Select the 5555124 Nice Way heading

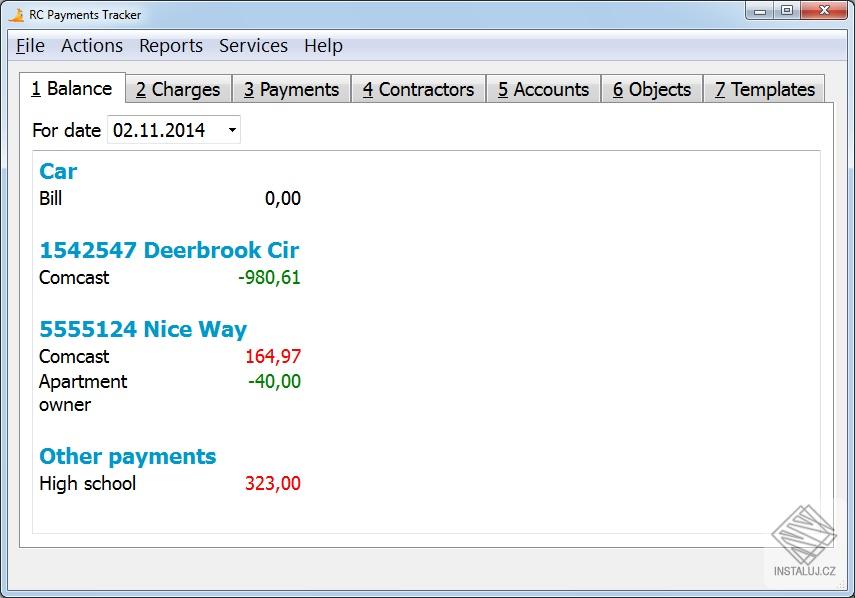[x=143, y=329]
